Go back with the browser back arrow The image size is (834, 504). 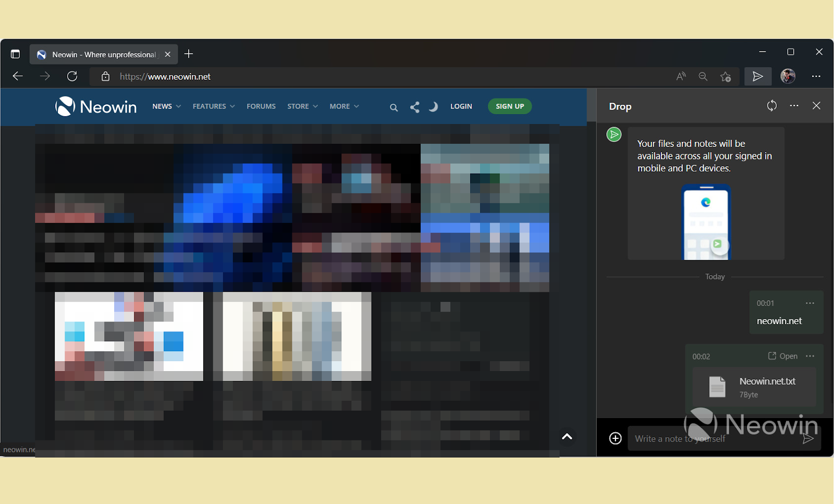tap(18, 77)
